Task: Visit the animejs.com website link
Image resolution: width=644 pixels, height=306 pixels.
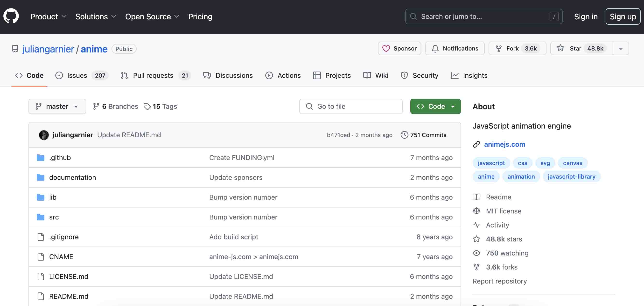Action: coord(504,144)
